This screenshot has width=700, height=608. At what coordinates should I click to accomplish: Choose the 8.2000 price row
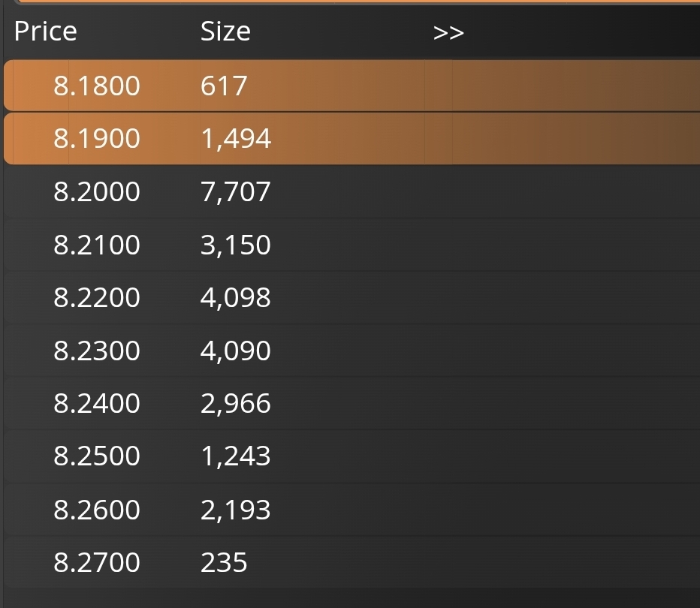[97, 192]
